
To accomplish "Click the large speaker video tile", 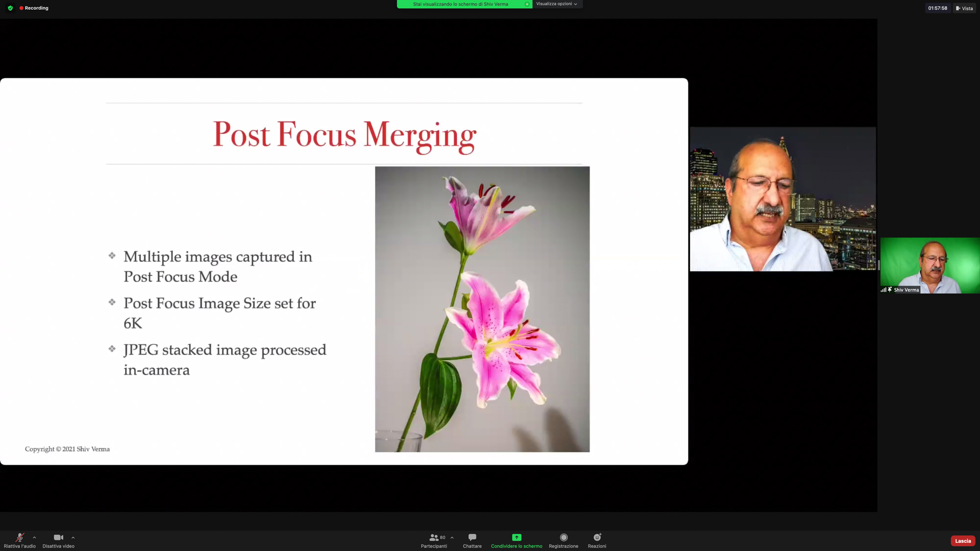I will coord(783,199).
